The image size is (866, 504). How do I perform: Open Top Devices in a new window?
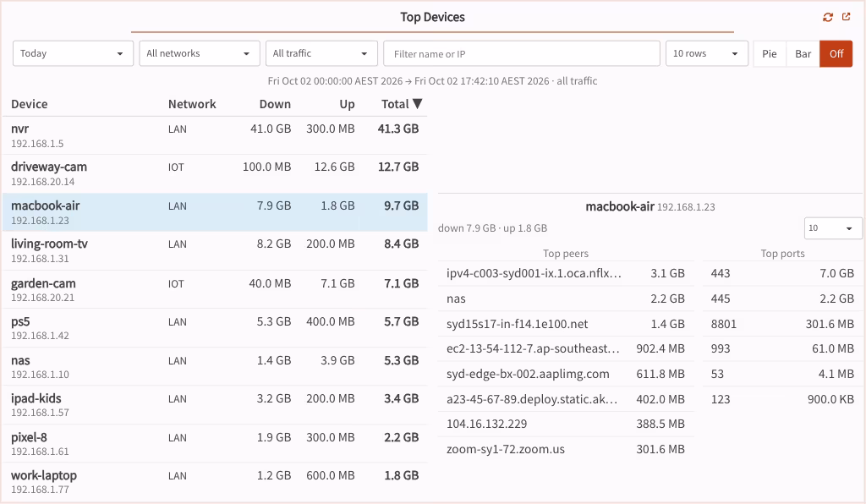click(846, 17)
